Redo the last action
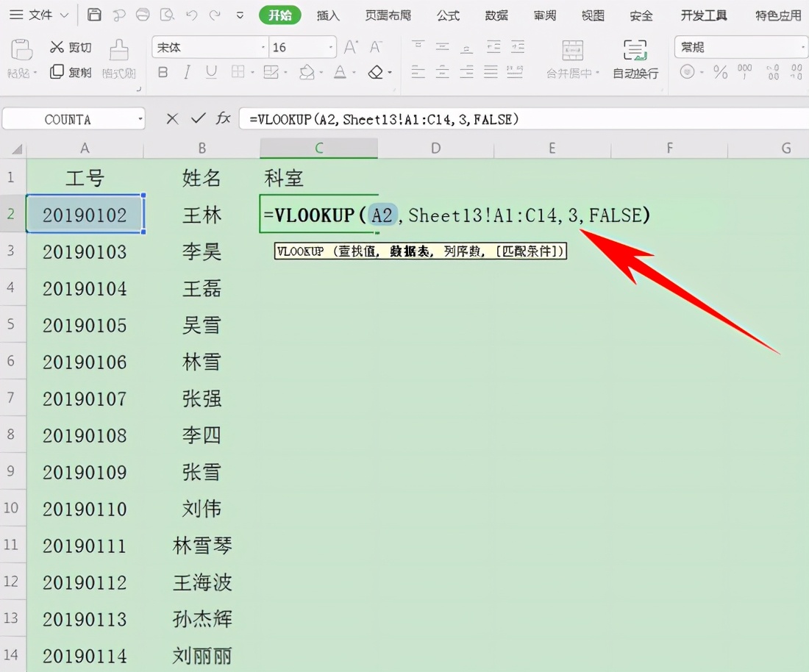The width and height of the screenshot is (809, 672). pyautogui.click(x=215, y=15)
